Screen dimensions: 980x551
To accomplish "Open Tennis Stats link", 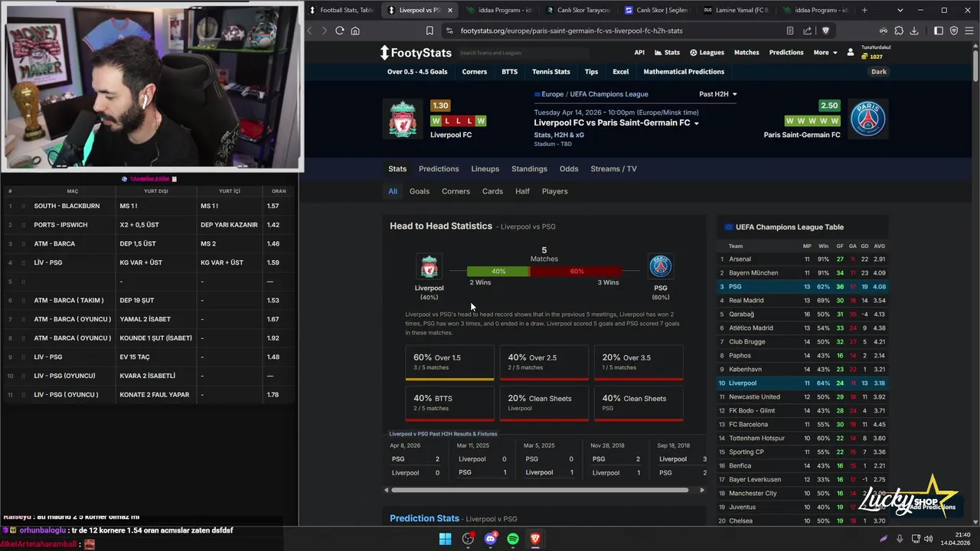I will point(551,72).
